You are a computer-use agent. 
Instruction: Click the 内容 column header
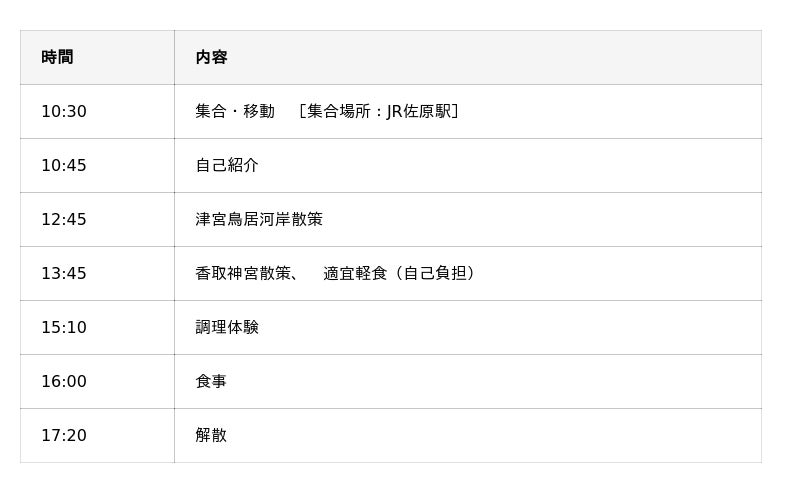(x=211, y=58)
